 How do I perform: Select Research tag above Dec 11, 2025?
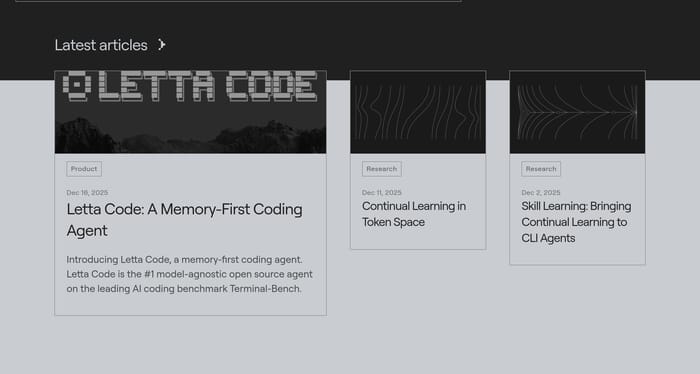pyautogui.click(x=382, y=169)
